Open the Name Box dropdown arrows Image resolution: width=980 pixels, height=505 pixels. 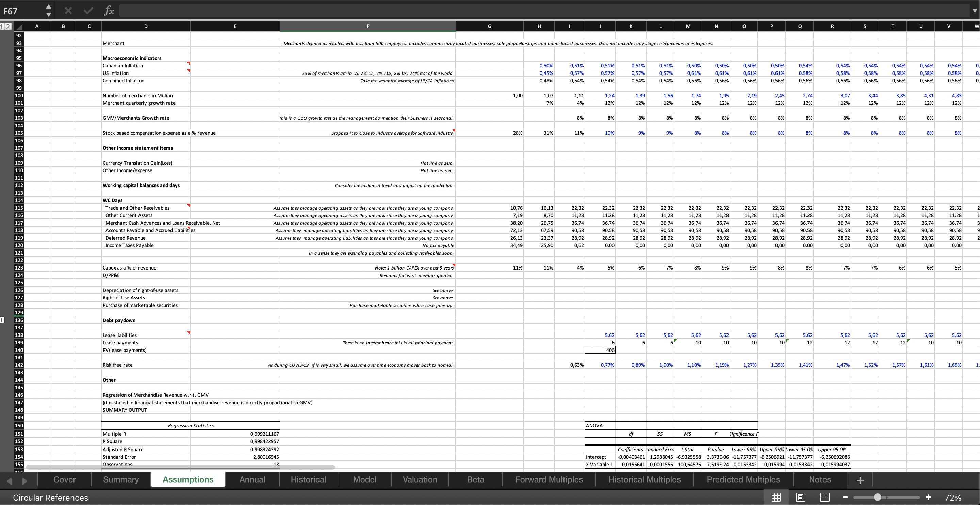[x=48, y=11]
